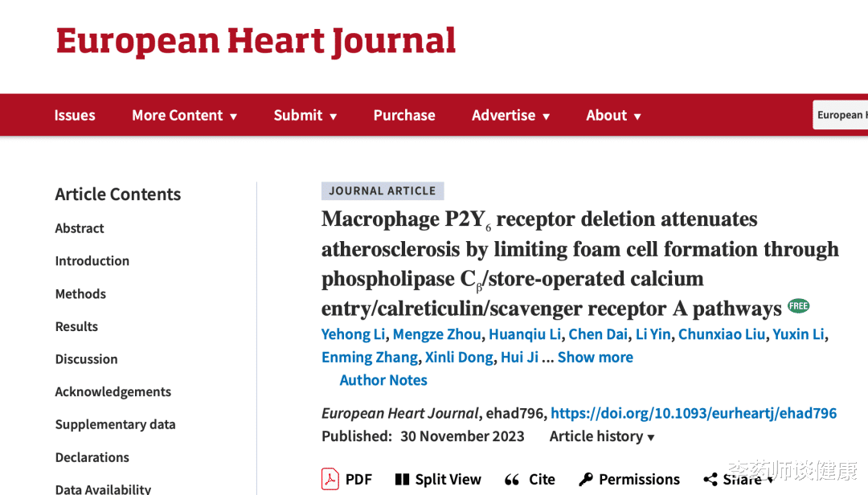Image resolution: width=868 pixels, height=495 pixels.
Task: Click the green FREE access badge
Action: coord(798,306)
